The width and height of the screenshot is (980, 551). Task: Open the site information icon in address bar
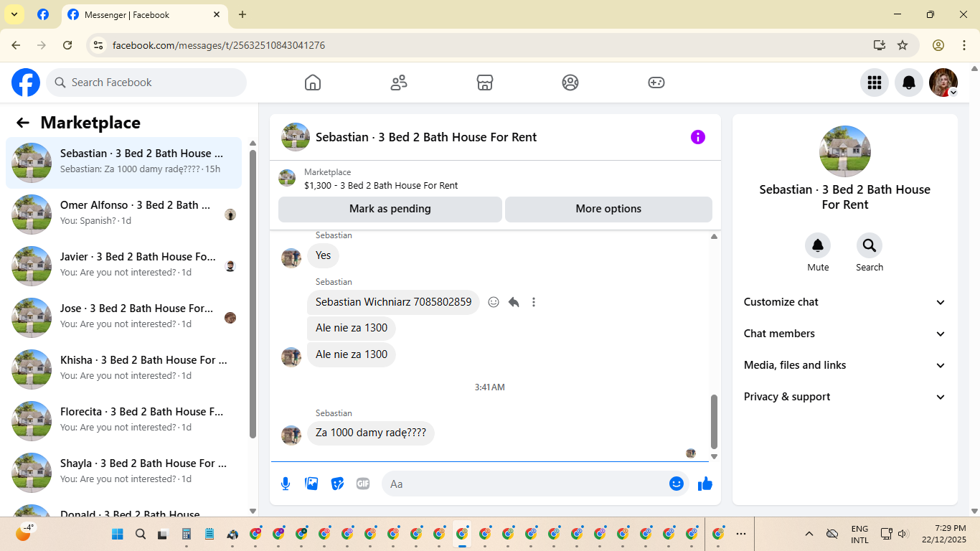pyautogui.click(x=99, y=45)
